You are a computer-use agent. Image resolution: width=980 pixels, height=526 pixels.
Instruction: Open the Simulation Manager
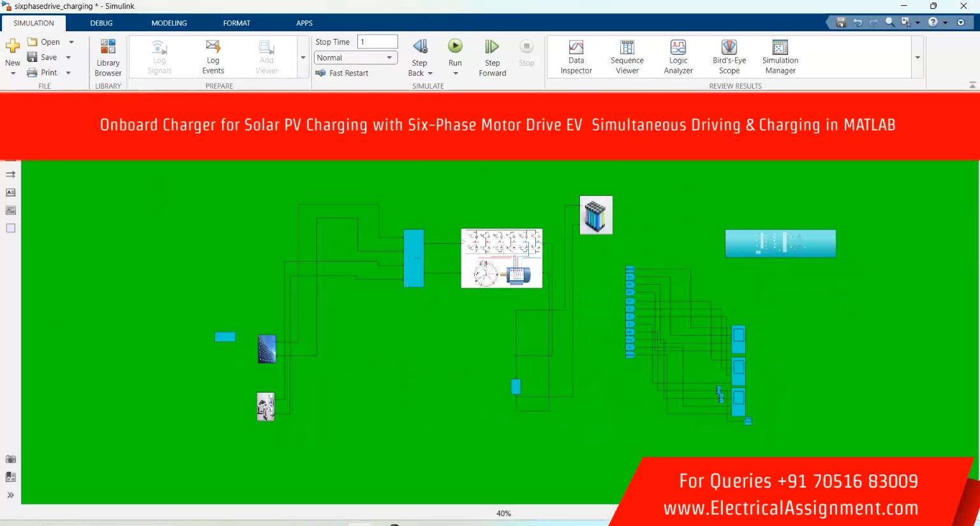coord(780,57)
